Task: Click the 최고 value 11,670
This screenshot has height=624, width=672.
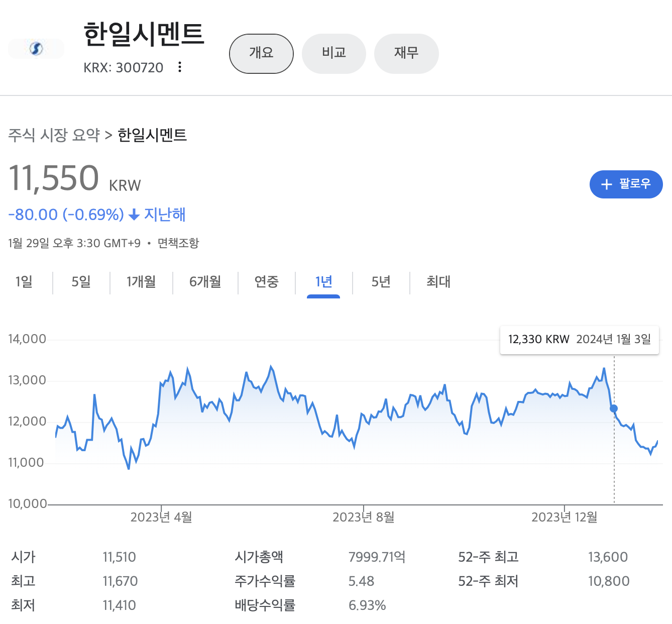Action: tap(120, 581)
